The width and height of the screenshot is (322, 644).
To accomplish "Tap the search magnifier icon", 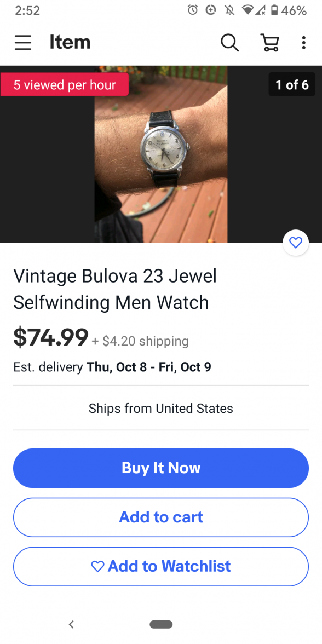I will (x=229, y=42).
